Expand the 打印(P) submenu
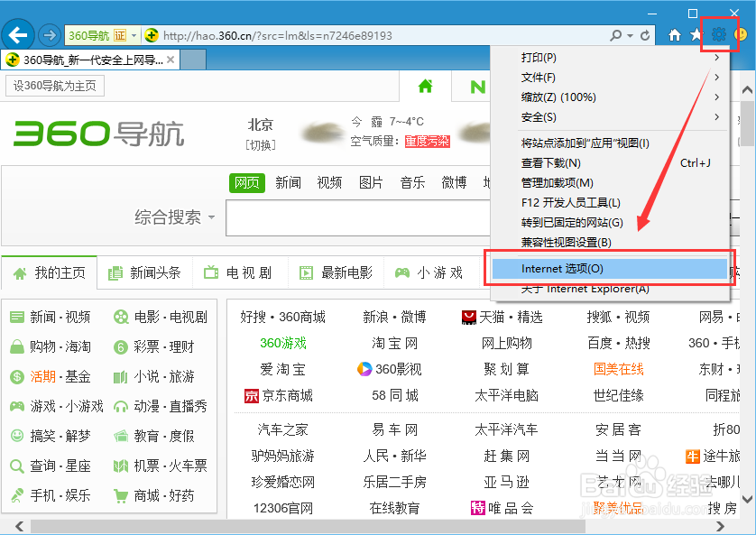The height and width of the screenshot is (535, 756). (x=716, y=58)
